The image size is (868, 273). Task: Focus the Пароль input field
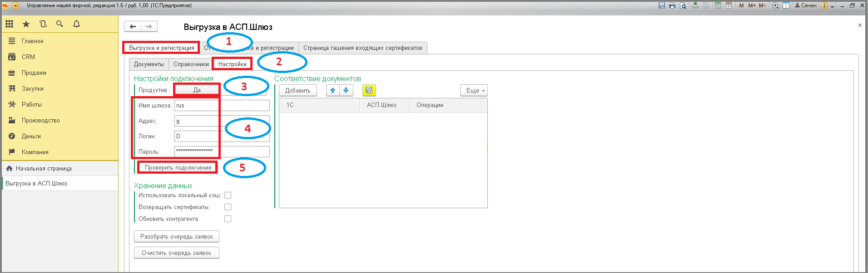coord(222,151)
